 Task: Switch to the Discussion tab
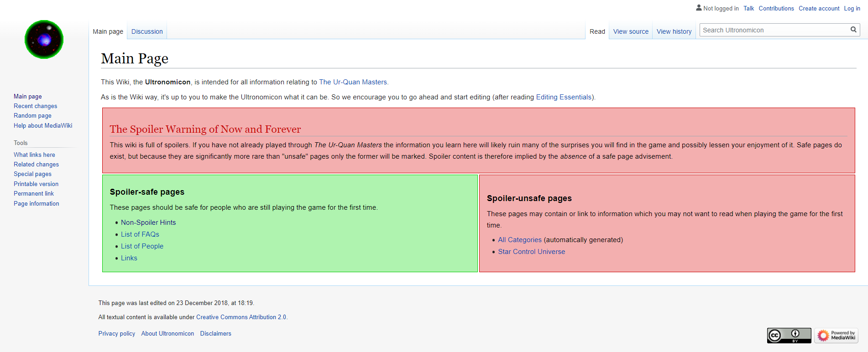coord(147,31)
